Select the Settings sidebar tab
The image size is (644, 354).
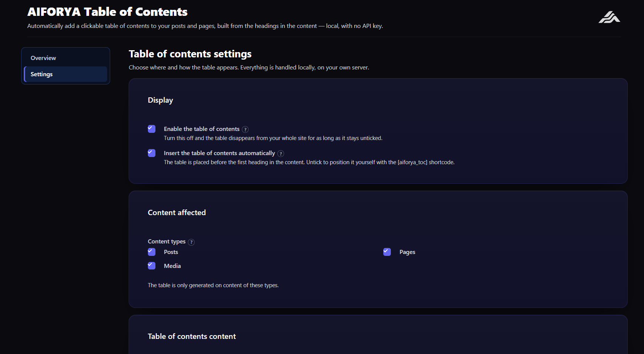coord(66,74)
